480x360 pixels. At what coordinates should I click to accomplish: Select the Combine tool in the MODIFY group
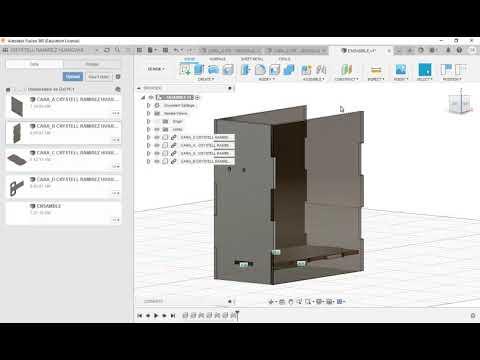click(289, 70)
